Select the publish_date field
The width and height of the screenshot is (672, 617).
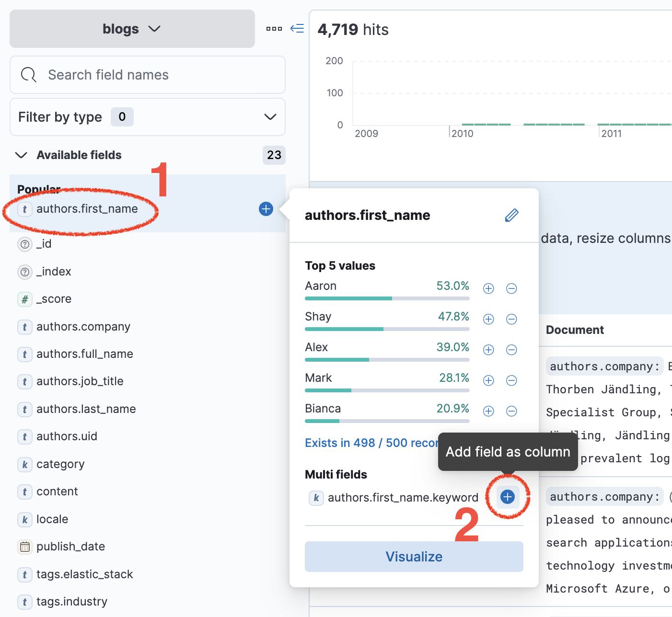pos(70,547)
